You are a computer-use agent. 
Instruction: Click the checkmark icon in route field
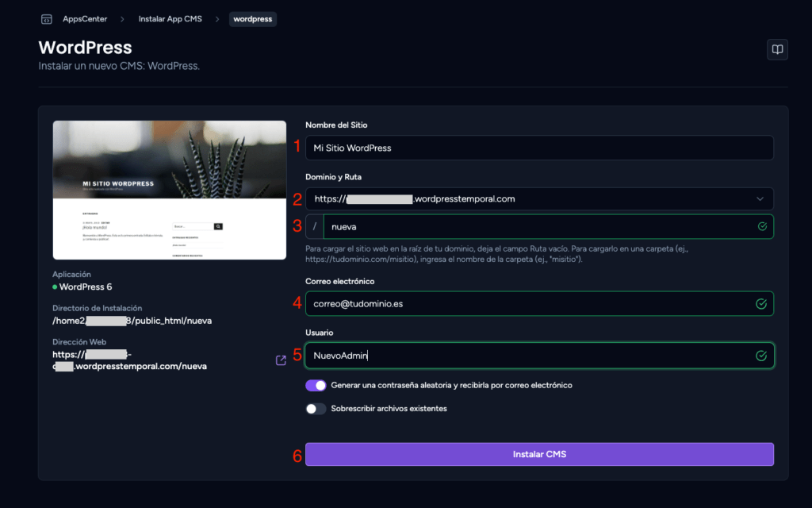pyautogui.click(x=762, y=226)
